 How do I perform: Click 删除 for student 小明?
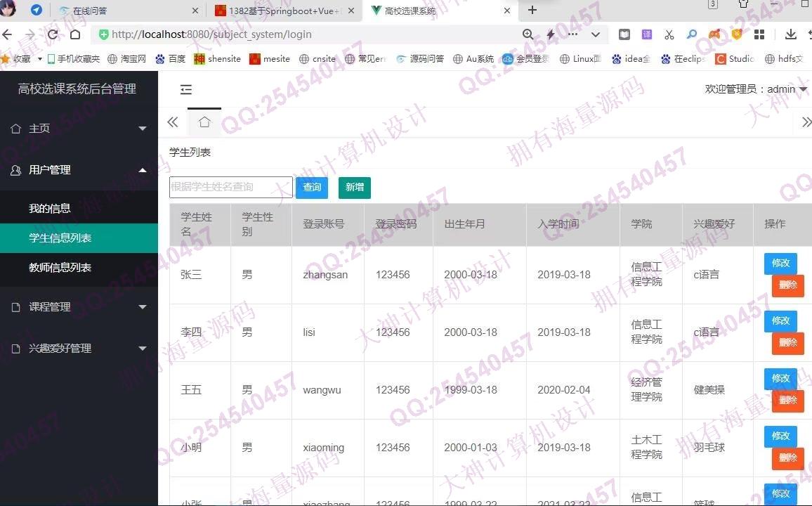tap(787, 458)
